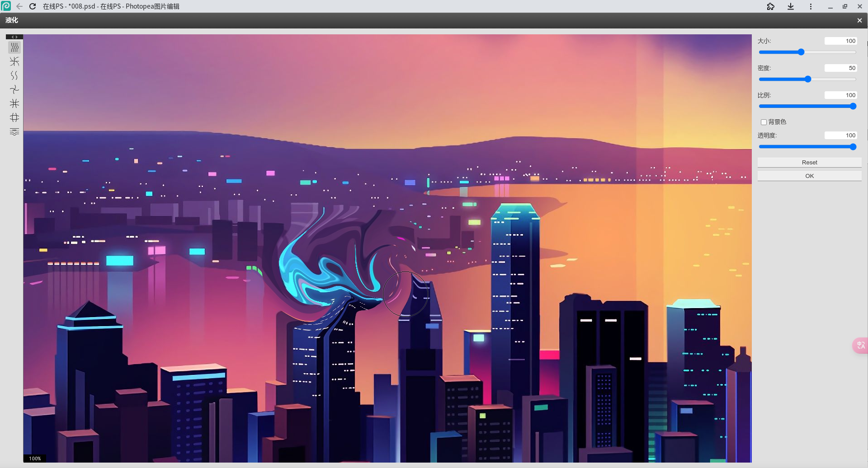Select the Bloat tool icon

(14, 117)
